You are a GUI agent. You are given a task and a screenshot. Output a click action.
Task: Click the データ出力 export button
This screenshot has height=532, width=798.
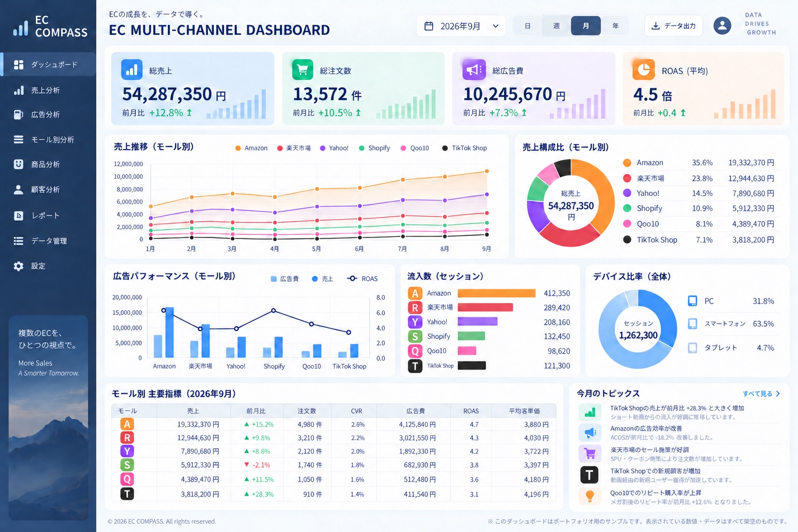click(x=673, y=26)
